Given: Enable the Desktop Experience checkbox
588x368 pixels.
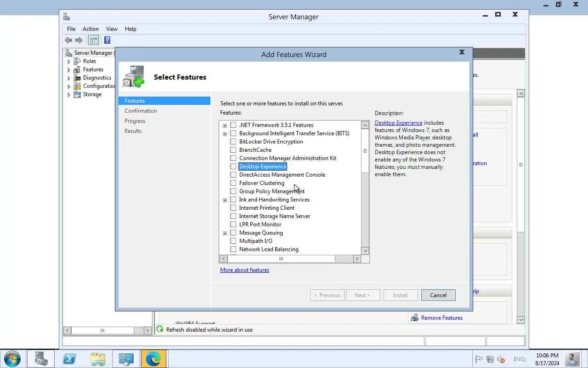Looking at the screenshot, I should click(233, 167).
